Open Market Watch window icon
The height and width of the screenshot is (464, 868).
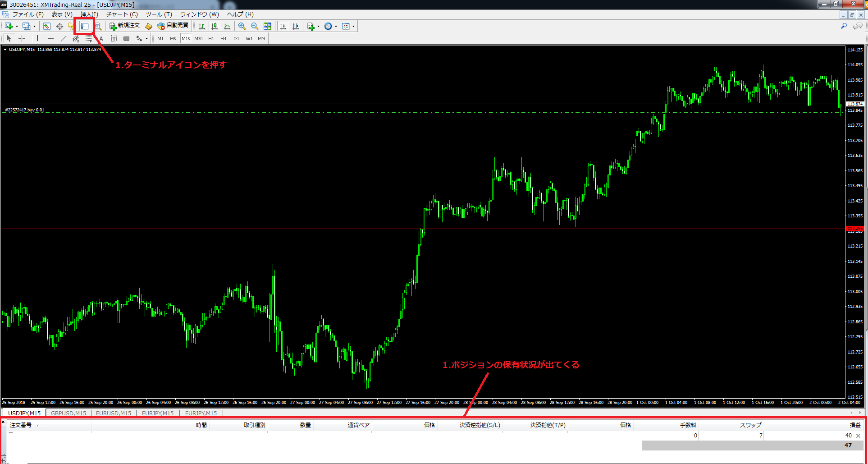pos(47,26)
